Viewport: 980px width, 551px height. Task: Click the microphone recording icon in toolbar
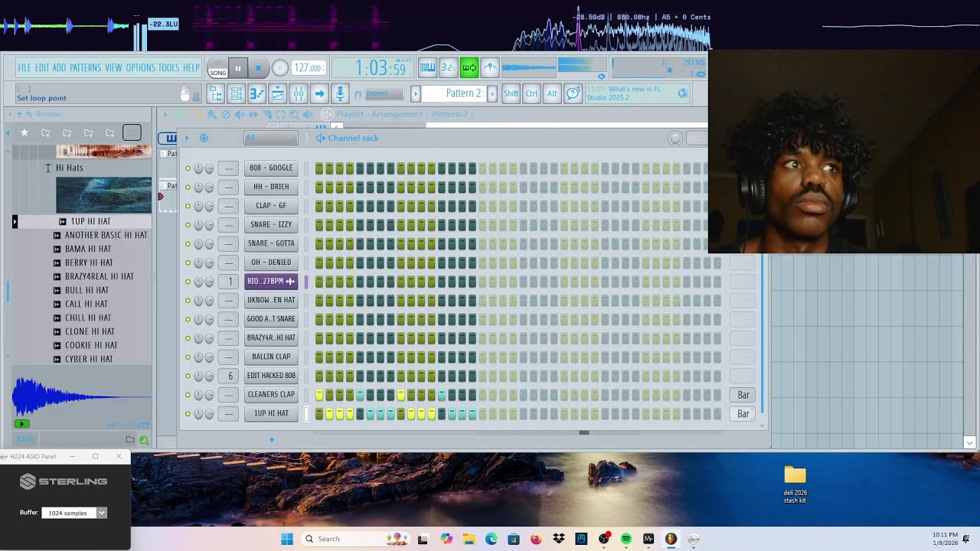point(340,93)
